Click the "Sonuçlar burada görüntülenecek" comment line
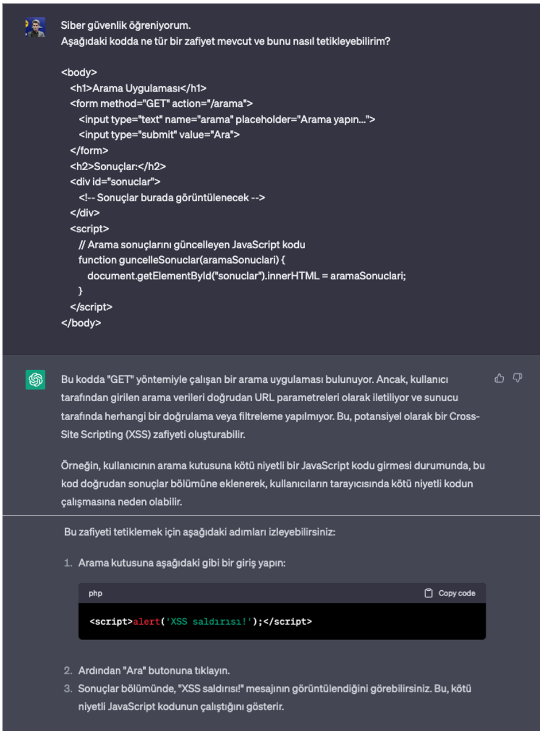This screenshot has width=542, height=733. (x=172, y=197)
